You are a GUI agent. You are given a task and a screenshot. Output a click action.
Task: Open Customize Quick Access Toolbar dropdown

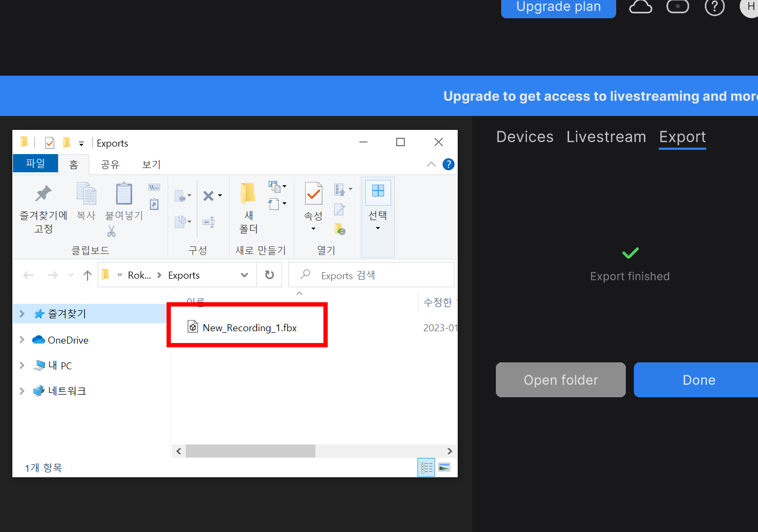point(81,143)
